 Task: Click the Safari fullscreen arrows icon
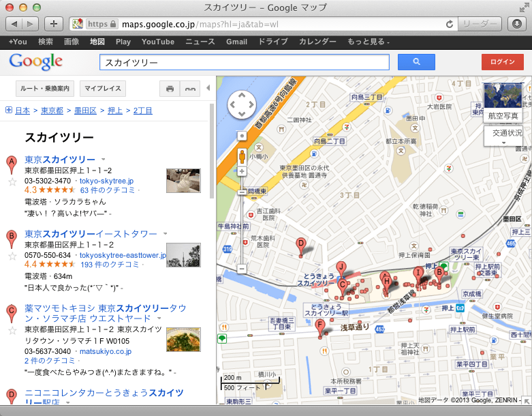pos(525,8)
